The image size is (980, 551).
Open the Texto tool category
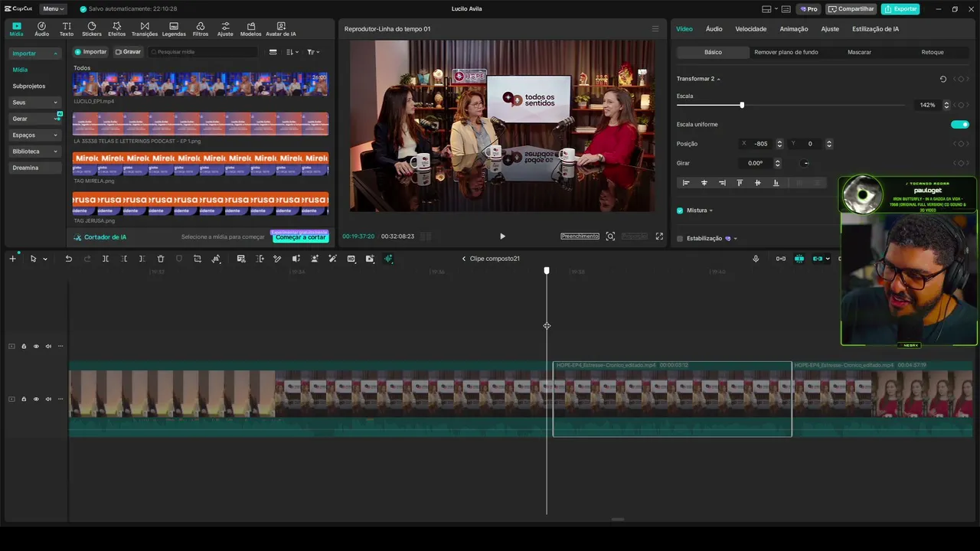tap(67, 29)
